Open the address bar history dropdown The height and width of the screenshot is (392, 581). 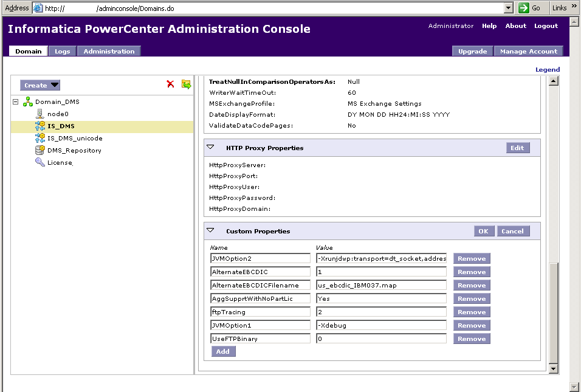(x=509, y=8)
